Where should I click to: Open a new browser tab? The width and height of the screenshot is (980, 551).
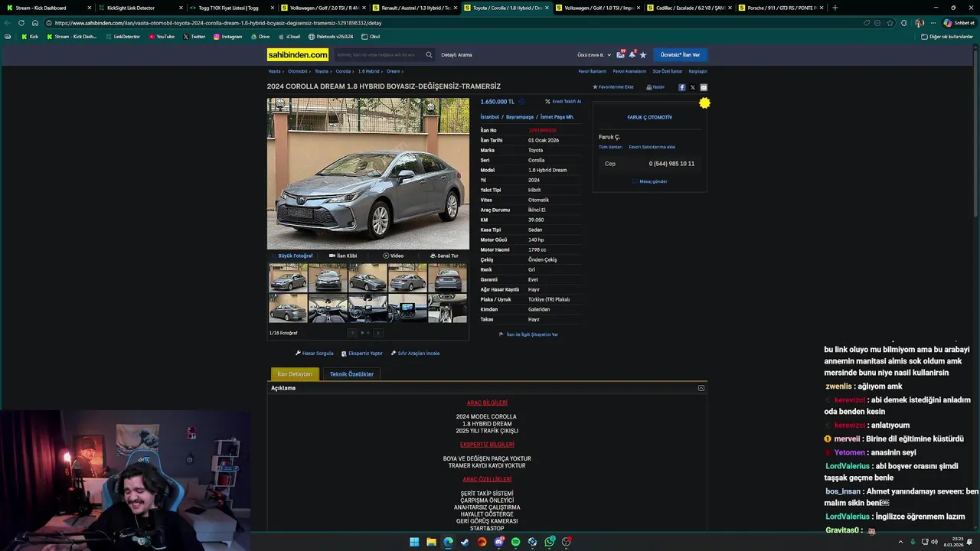tap(835, 8)
